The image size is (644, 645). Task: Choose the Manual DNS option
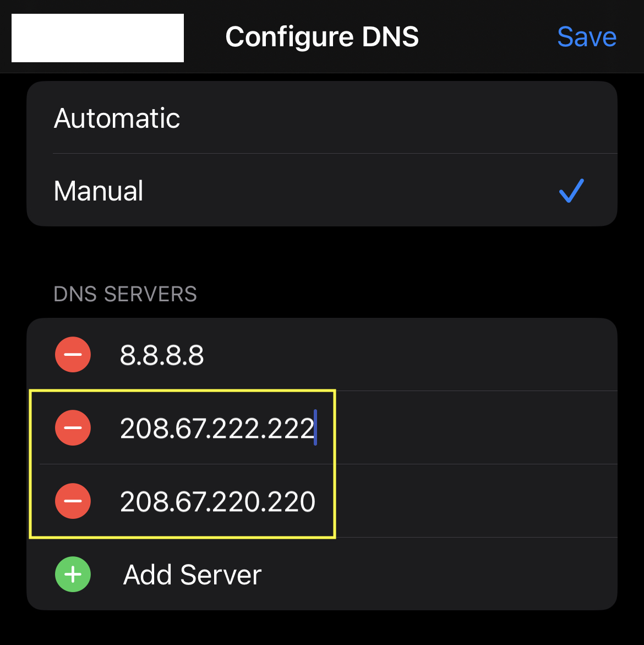click(322, 190)
